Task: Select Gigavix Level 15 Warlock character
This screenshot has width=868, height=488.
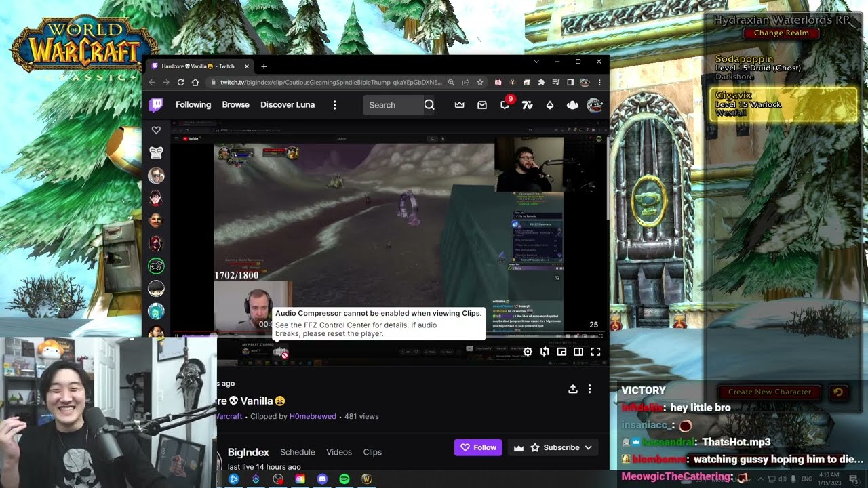Action: pyautogui.click(x=782, y=104)
